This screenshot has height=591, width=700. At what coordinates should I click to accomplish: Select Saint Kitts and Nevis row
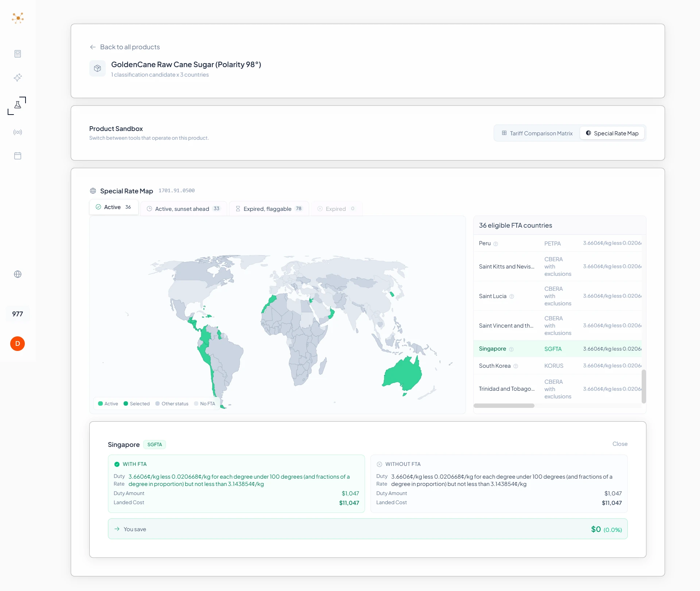tap(557, 266)
